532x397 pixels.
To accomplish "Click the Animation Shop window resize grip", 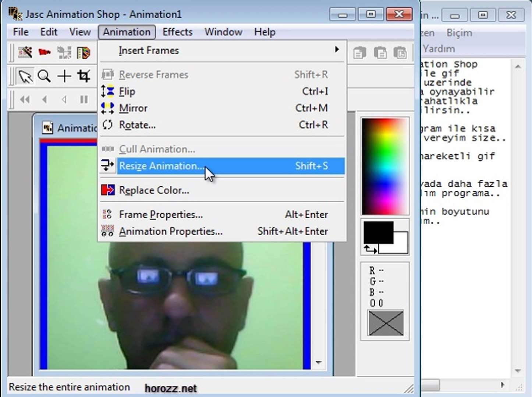I will pos(409,388).
